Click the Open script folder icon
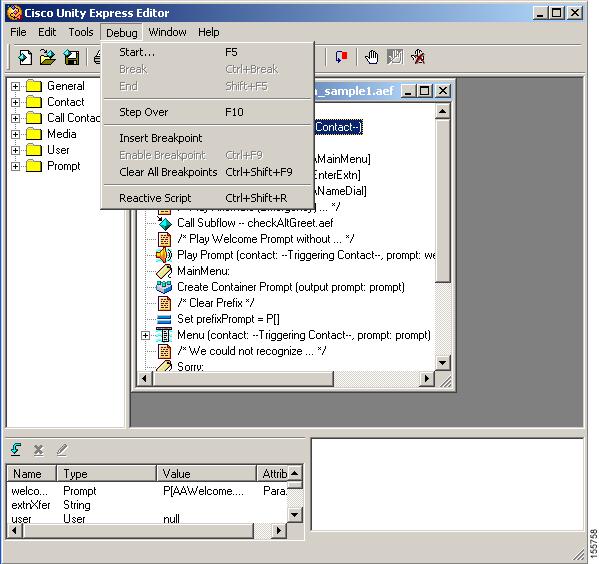Screen dimensions: 599x564 [x=48, y=57]
